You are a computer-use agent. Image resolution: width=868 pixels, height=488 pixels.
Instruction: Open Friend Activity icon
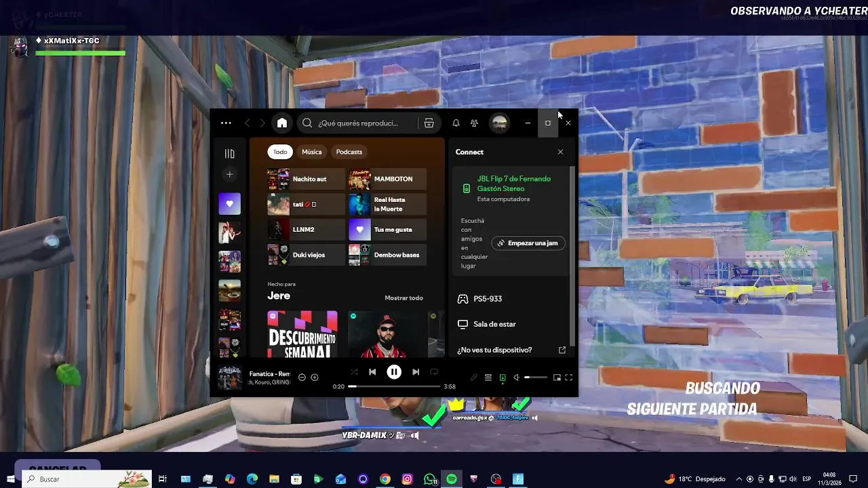[x=474, y=123]
